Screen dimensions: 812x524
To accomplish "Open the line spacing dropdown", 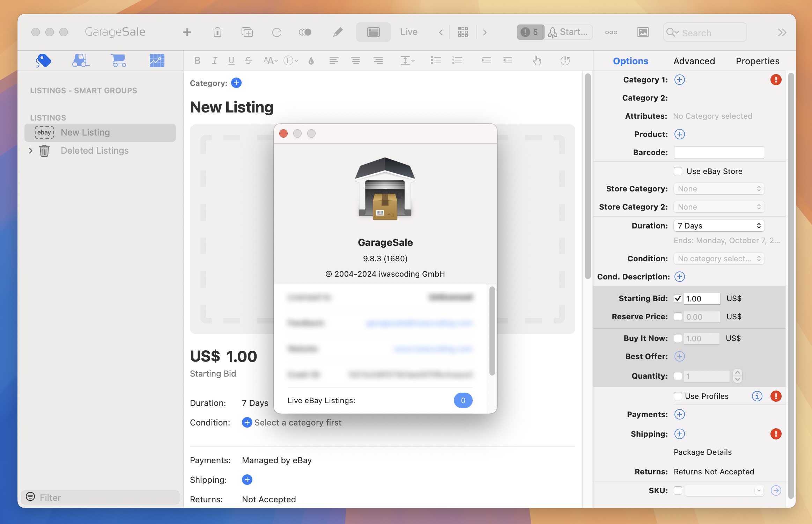I will [407, 60].
